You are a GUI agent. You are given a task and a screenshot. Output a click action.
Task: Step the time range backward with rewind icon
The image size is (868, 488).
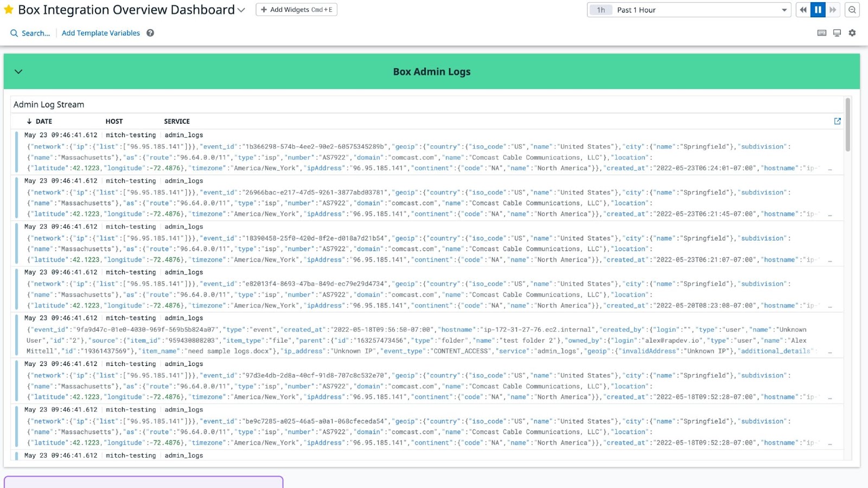point(803,10)
